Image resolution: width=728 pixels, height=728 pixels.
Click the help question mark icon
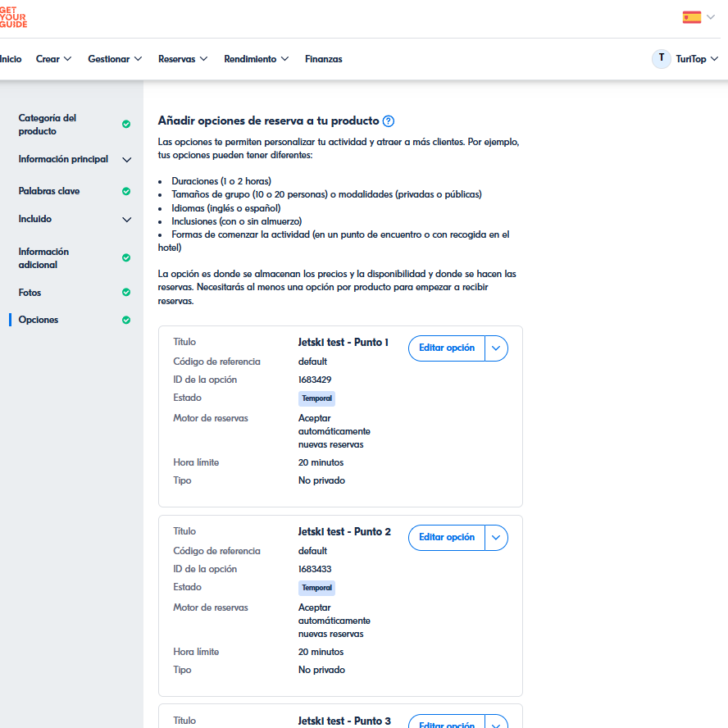pos(389,121)
